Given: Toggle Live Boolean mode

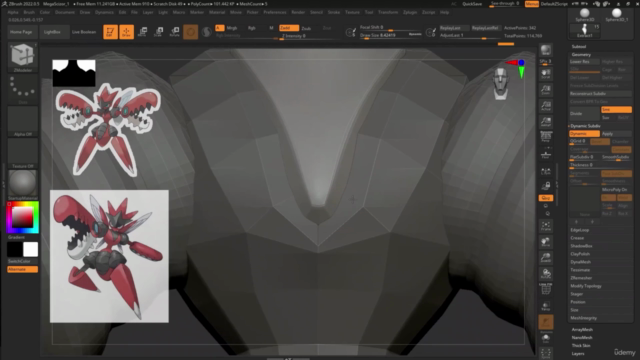Looking at the screenshot, I should [x=84, y=32].
